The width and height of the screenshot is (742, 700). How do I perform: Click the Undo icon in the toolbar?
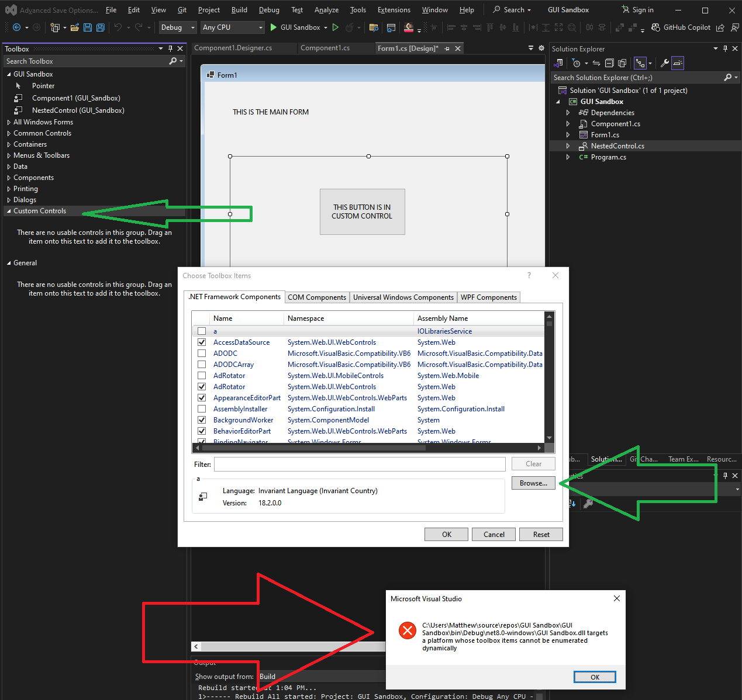[x=119, y=27]
